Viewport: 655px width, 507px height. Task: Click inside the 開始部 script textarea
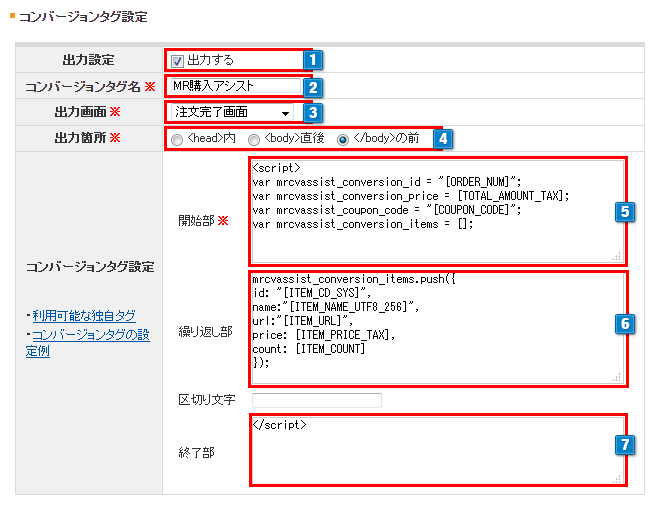click(438, 211)
